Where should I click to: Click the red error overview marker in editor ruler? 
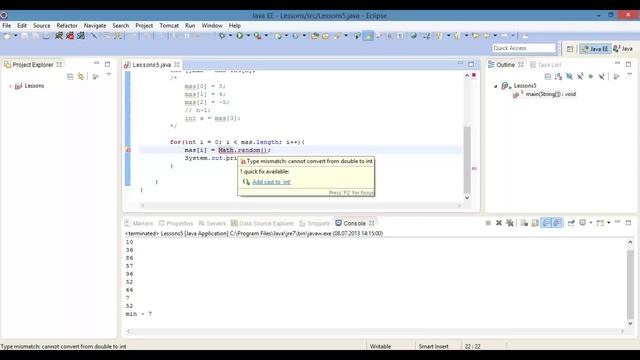click(x=474, y=168)
